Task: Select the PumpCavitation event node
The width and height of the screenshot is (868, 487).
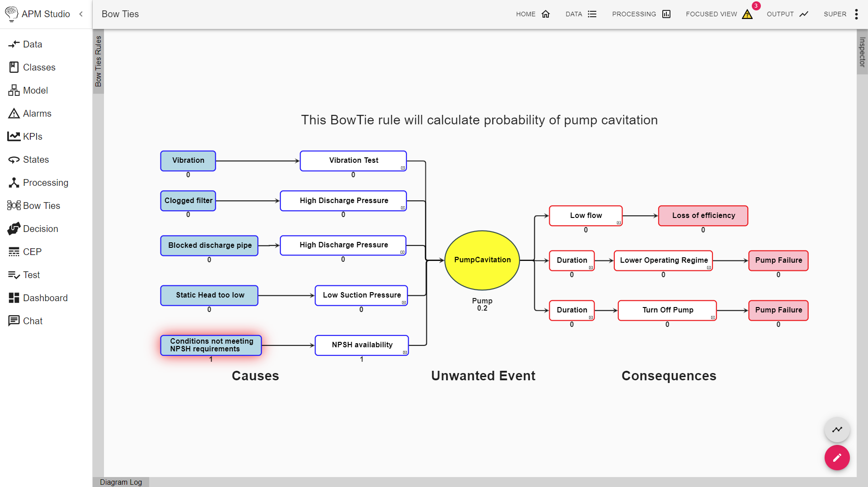Action: tap(482, 260)
